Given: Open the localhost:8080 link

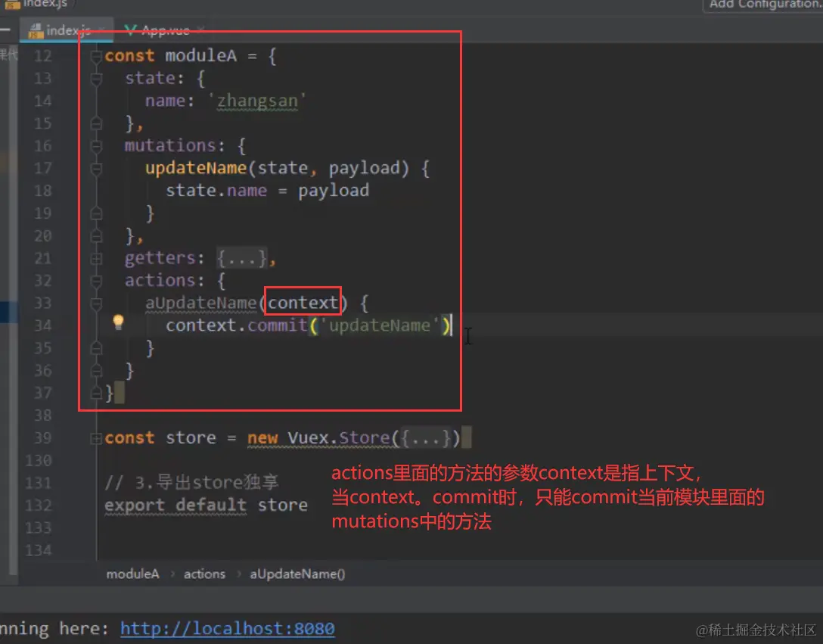Looking at the screenshot, I should pyautogui.click(x=227, y=628).
